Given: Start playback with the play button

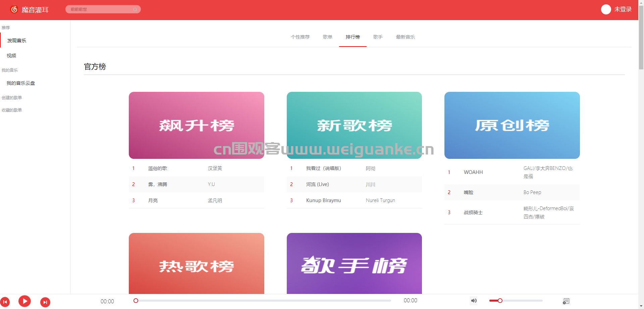Looking at the screenshot, I should click(24, 301).
